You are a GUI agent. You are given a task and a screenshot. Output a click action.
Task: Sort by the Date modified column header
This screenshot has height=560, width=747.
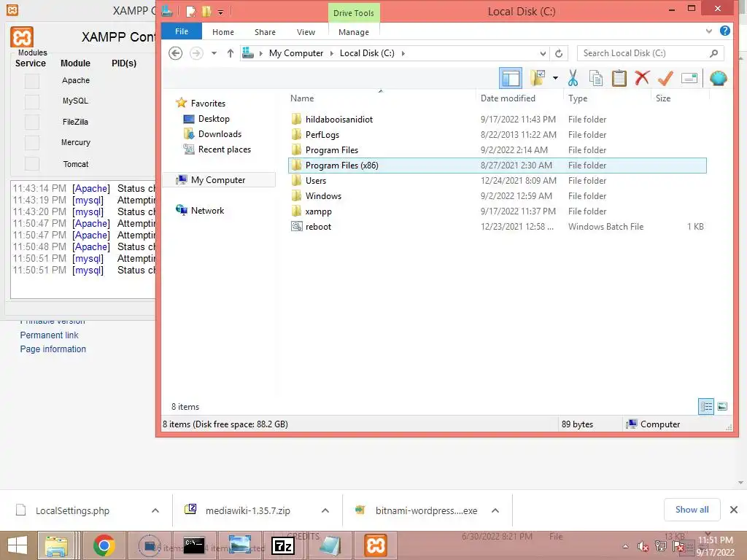pyautogui.click(x=508, y=98)
